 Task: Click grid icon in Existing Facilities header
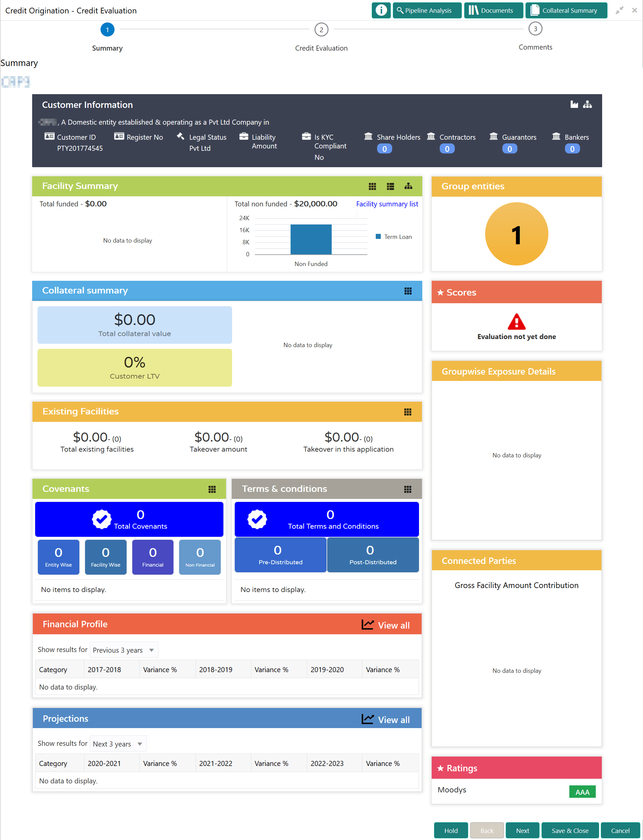point(408,412)
